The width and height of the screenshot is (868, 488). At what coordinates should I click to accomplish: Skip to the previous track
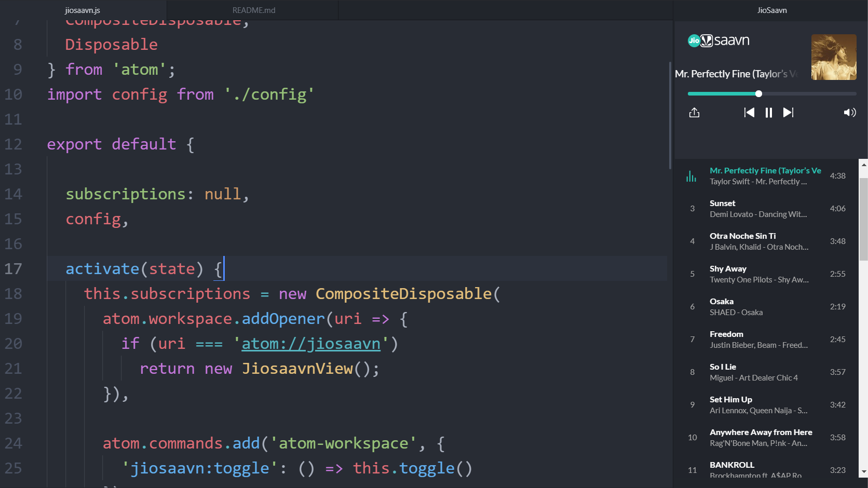(749, 113)
